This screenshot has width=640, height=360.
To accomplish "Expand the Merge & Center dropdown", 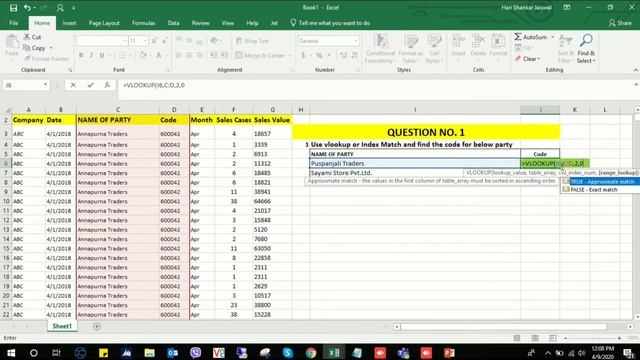I will (x=289, y=56).
